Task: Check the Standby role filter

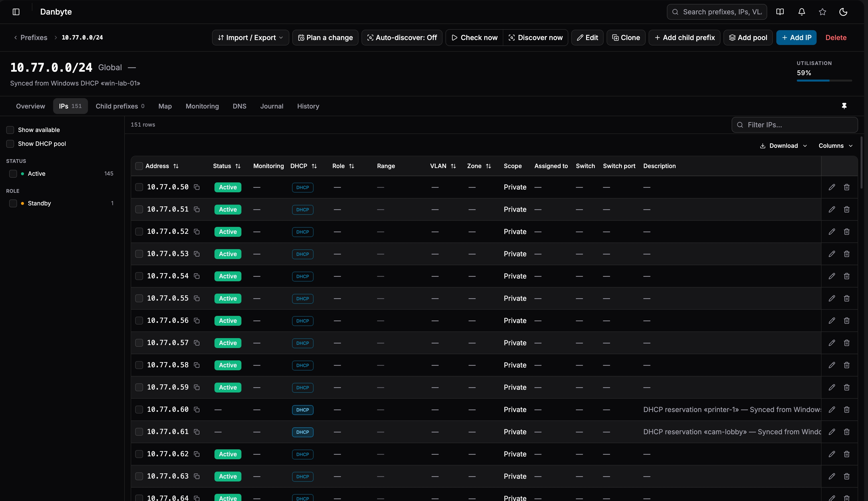Action: tap(13, 203)
